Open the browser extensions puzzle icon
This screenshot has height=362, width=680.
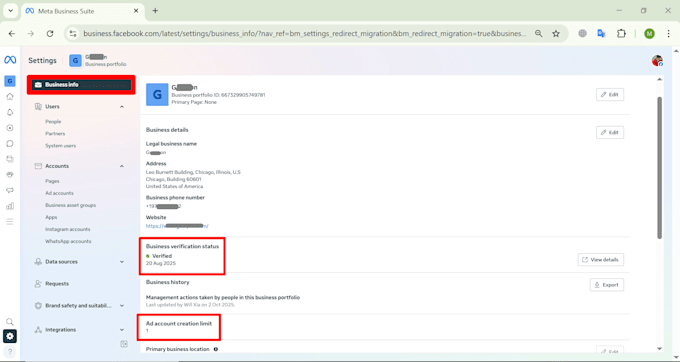(x=621, y=33)
